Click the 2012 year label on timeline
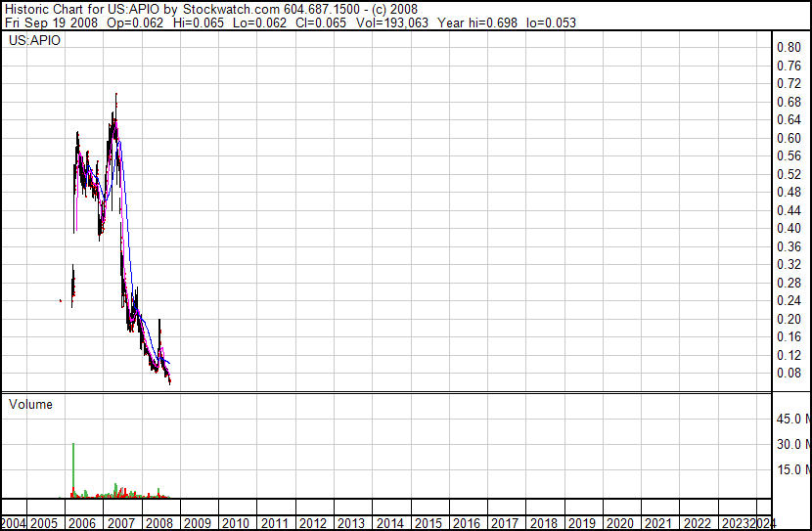 [x=313, y=524]
